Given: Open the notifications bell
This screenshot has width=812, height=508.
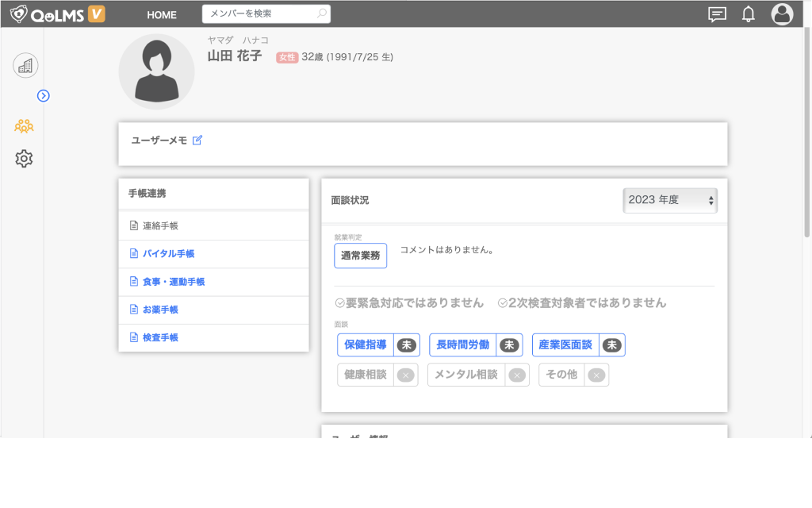Looking at the screenshot, I should [x=748, y=14].
